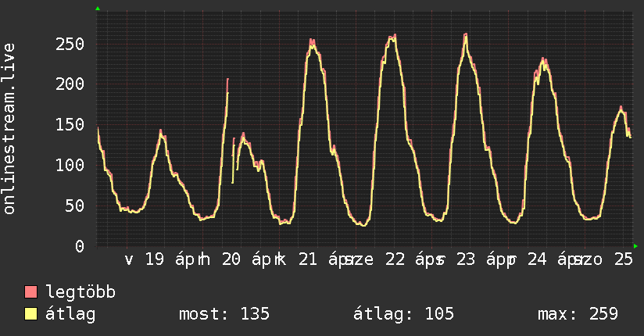Click the 'átlag: 105' average value
This screenshot has height=336, width=644.
click(404, 314)
